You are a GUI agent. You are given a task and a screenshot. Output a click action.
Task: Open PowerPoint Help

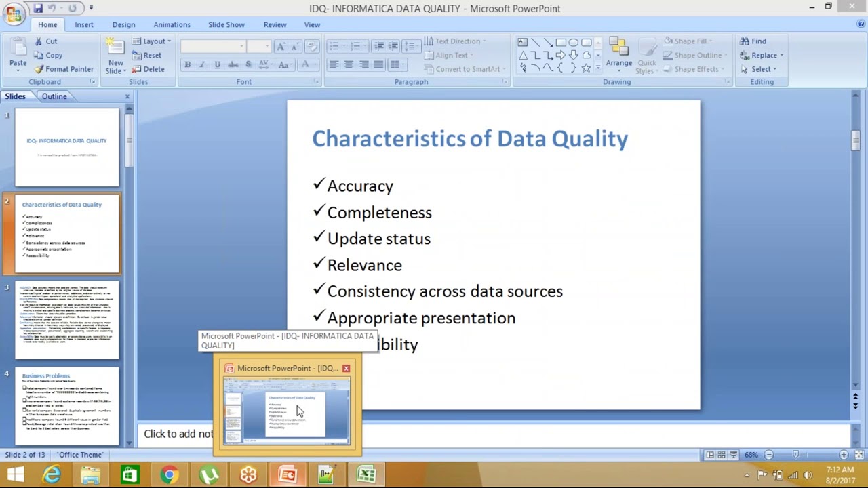pos(861,24)
